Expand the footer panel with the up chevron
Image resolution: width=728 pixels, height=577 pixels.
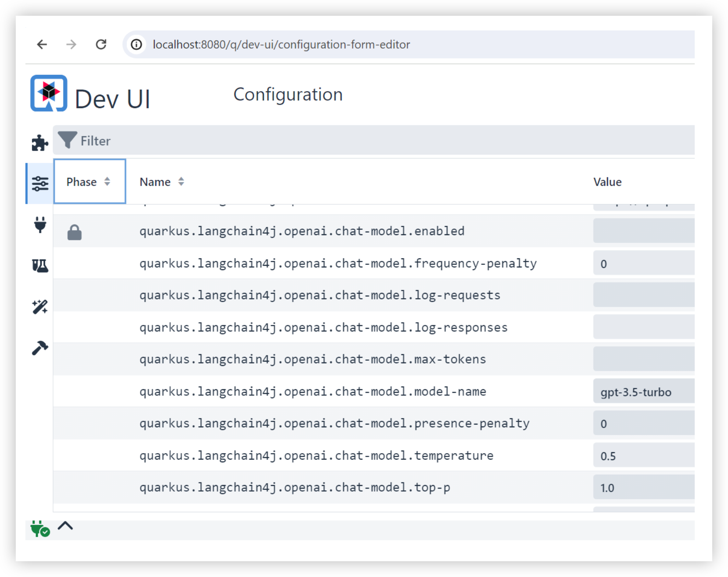[x=65, y=526]
